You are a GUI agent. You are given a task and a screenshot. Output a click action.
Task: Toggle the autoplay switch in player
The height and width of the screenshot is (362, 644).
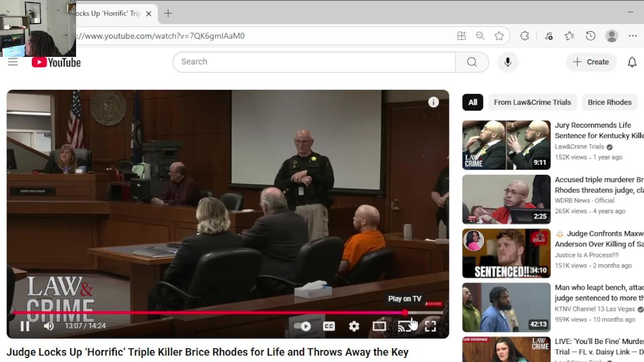303,326
